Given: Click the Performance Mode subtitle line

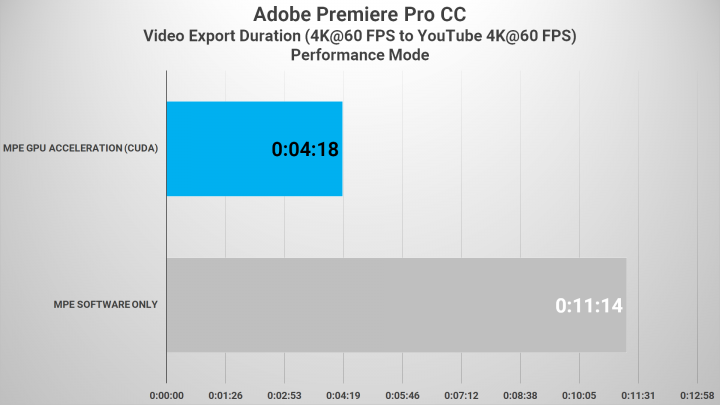Looking at the screenshot, I should pos(359,56).
